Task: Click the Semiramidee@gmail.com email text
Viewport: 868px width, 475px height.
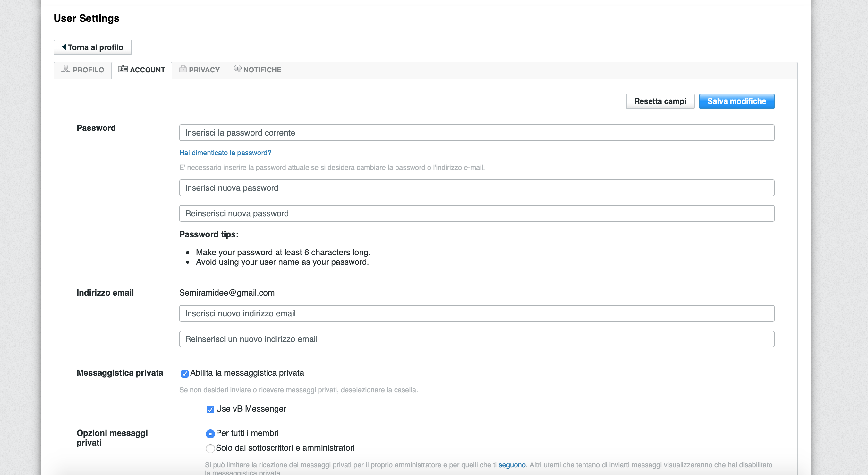Action: [x=227, y=293]
